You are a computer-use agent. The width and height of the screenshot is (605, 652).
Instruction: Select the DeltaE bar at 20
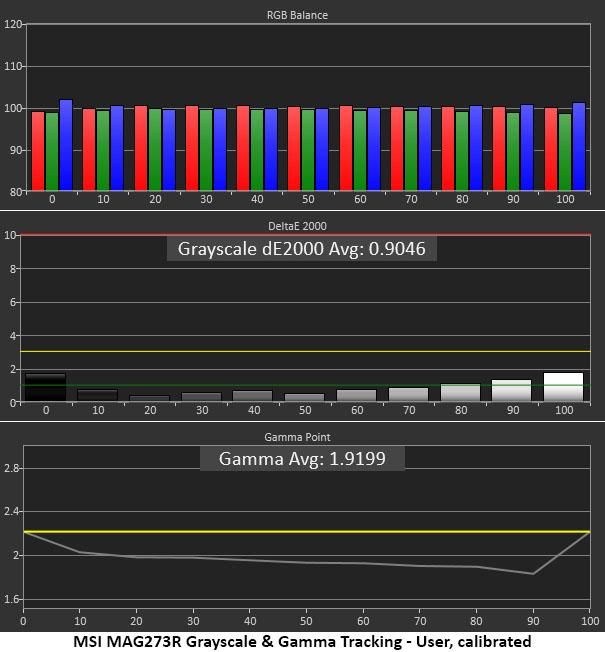(150, 398)
